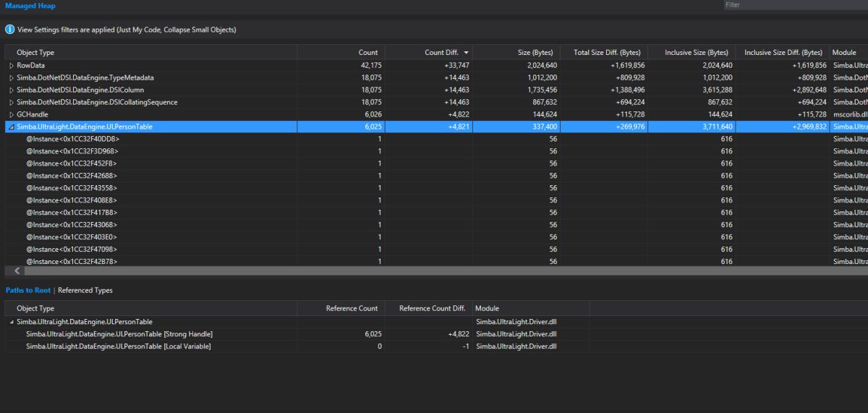Click ULPersonTable inclusive size 3,711,640
The image size is (868, 413).
[x=716, y=127]
